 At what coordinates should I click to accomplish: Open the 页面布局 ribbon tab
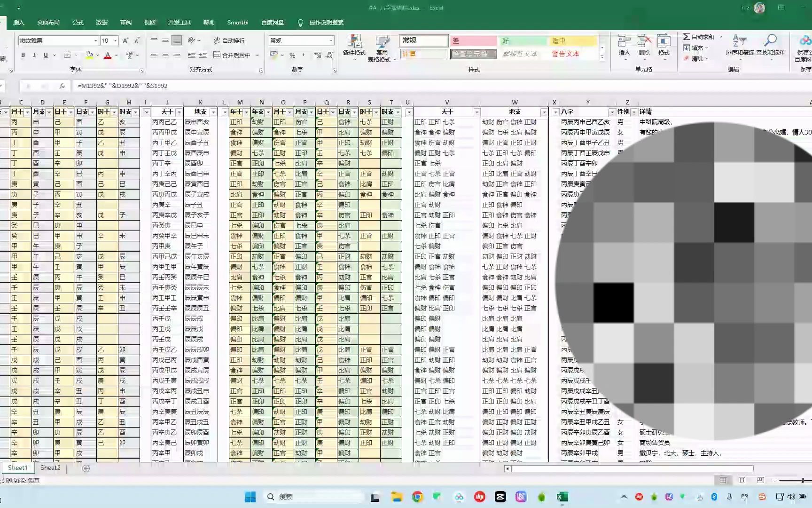[x=48, y=22]
